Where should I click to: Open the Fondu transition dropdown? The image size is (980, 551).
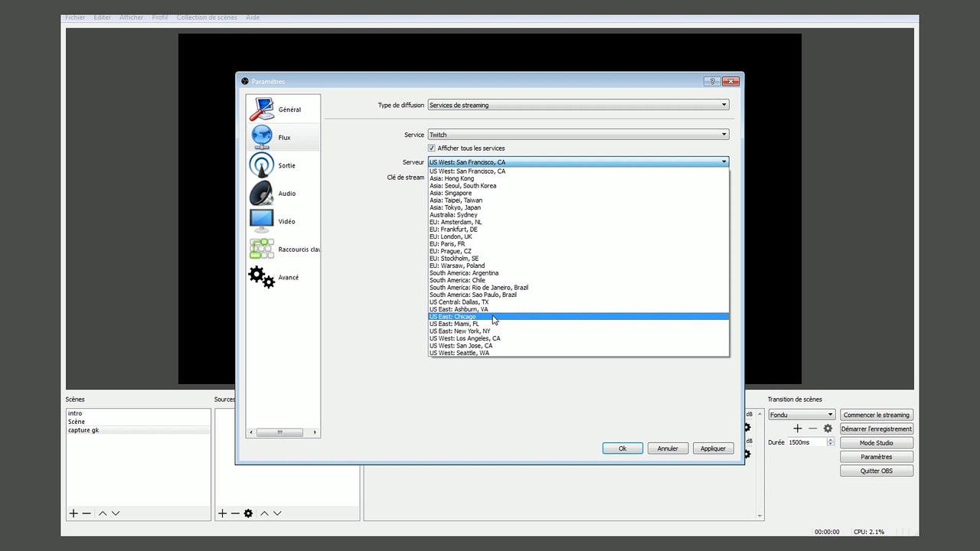tap(802, 415)
